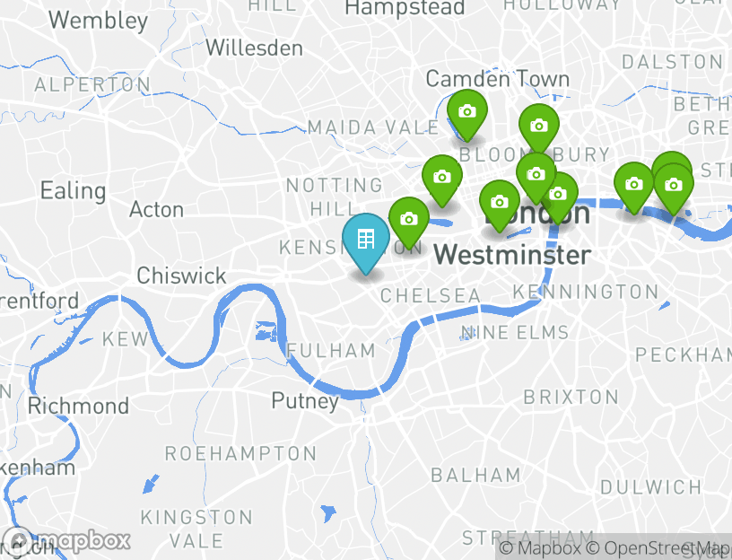Click the Wembley place label
The image size is (732, 560).
click(x=99, y=21)
